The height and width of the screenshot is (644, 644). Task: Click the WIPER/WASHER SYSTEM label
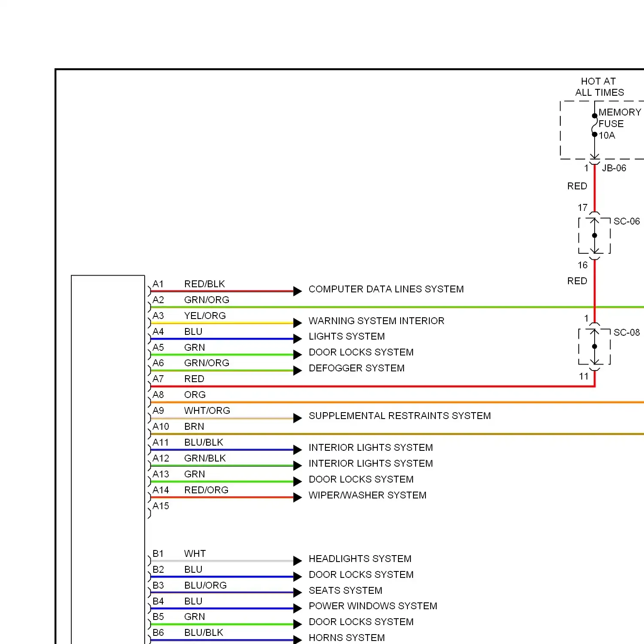368,495
